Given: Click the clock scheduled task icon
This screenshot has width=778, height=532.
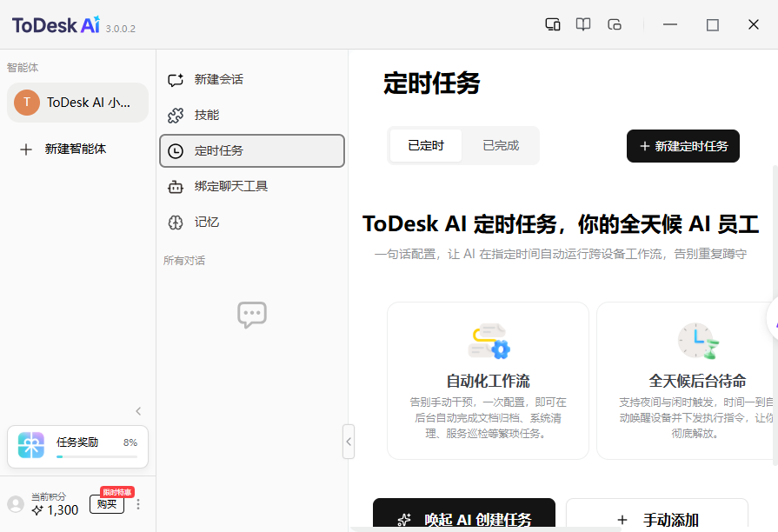Looking at the screenshot, I should tap(176, 151).
